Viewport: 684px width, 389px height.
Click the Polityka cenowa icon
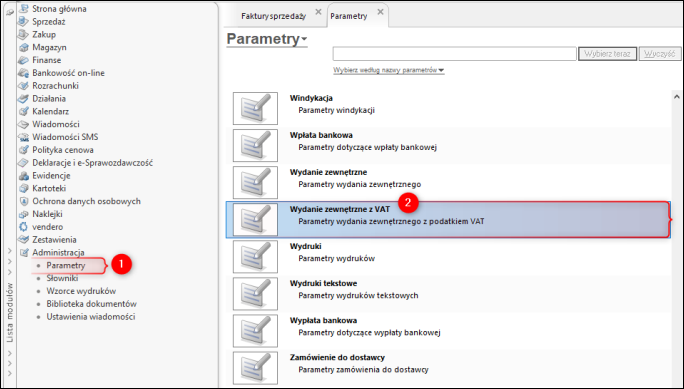click(x=23, y=150)
